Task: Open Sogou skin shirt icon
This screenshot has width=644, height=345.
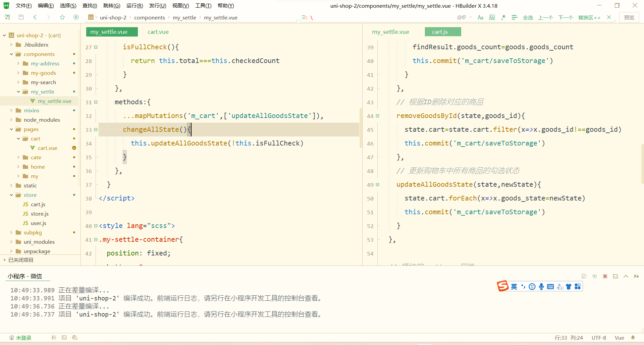Action: point(569,286)
